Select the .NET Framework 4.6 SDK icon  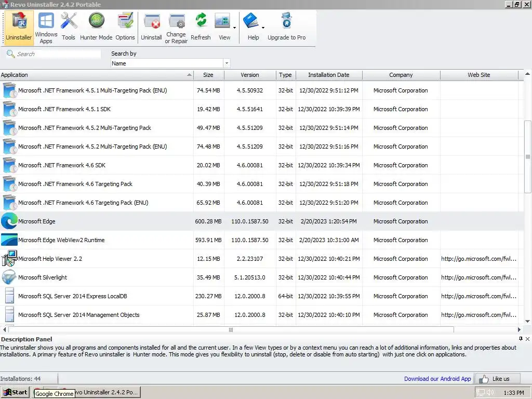click(x=9, y=165)
